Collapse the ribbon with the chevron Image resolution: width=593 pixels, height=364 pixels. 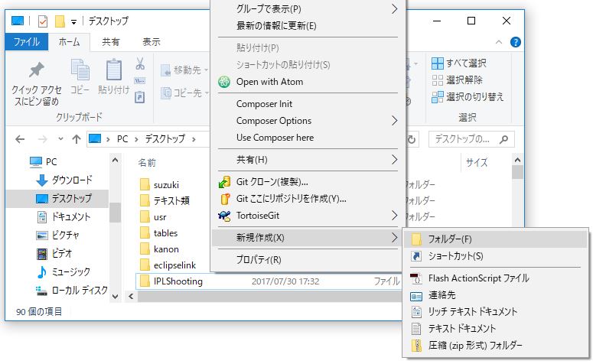tap(499, 42)
